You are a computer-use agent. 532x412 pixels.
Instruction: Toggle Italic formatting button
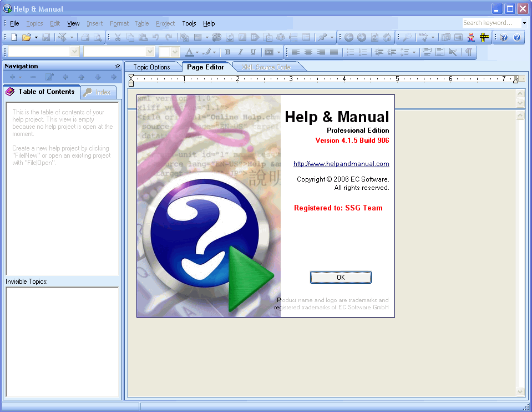(240, 52)
